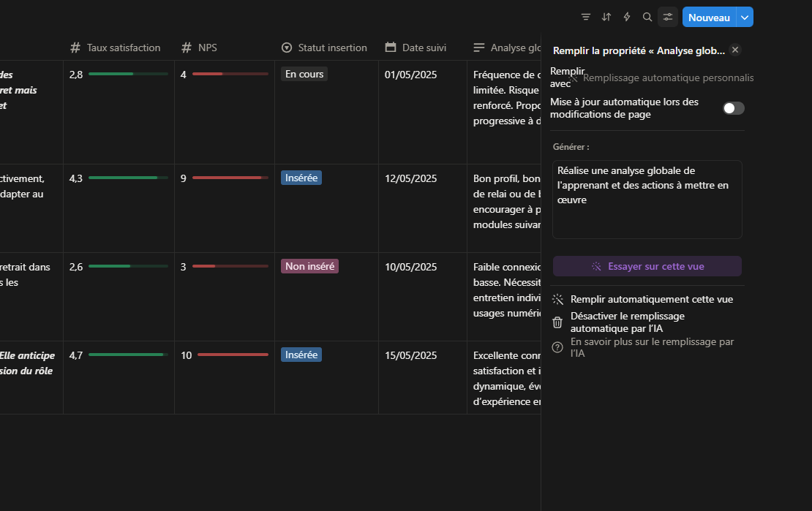The height and width of the screenshot is (511, 812).
Task: Open view settings sliders icon
Action: pos(668,17)
